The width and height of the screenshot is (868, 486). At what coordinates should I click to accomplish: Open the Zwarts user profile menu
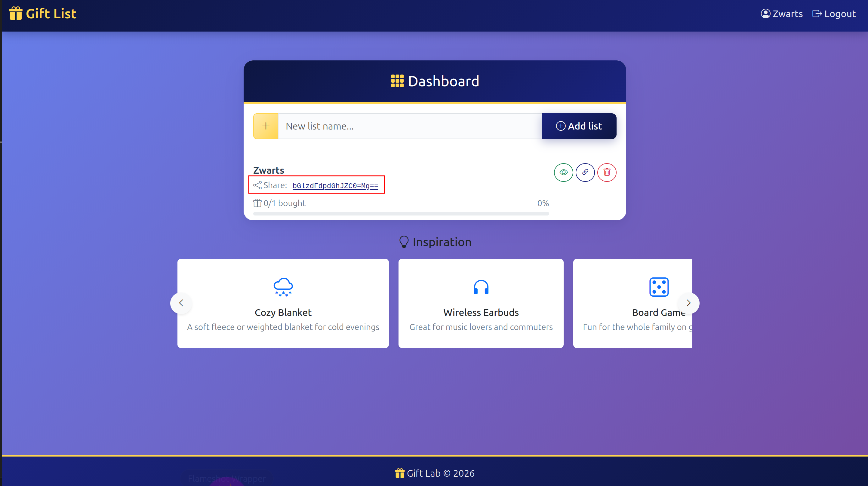click(x=782, y=14)
